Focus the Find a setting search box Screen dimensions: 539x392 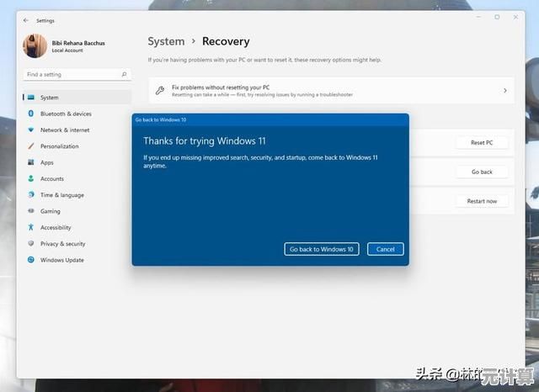click(x=76, y=74)
